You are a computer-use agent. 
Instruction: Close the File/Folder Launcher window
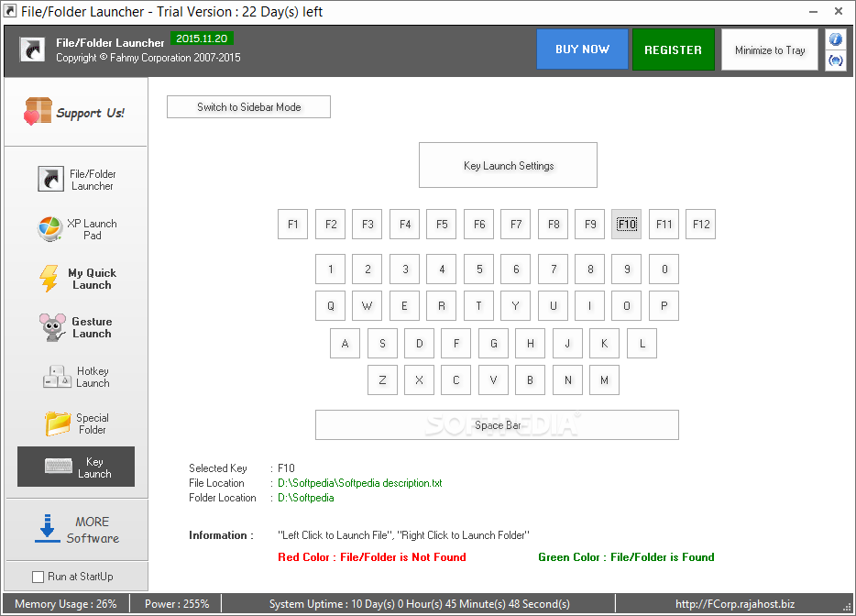tap(839, 12)
